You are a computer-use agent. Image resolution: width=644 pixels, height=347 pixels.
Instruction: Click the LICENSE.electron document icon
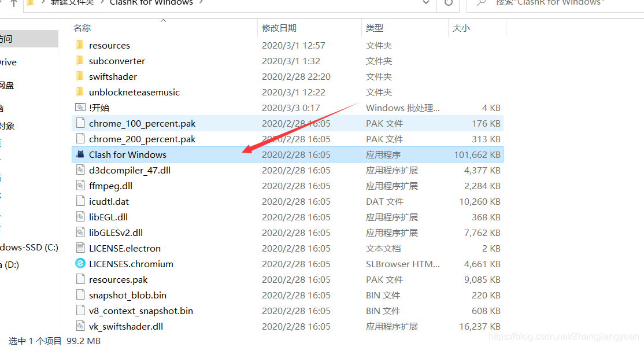(80, 248)
